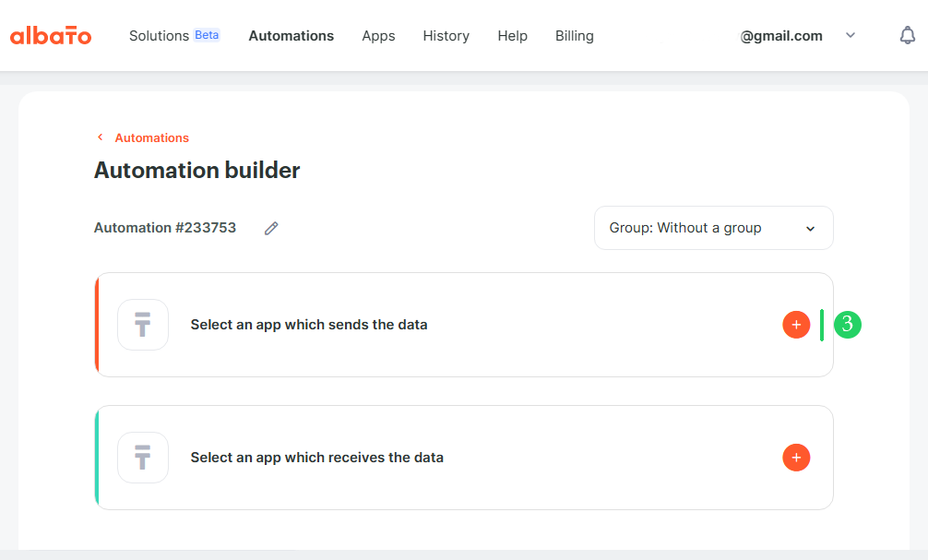The image size is (928, 560).
Task: Click the green step 3 marker
Action: (848, 325)
